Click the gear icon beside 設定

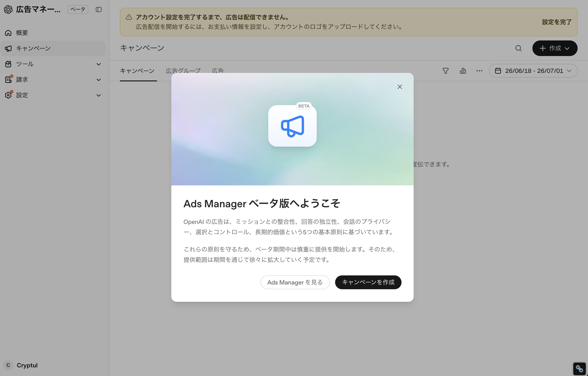(8, 95)
